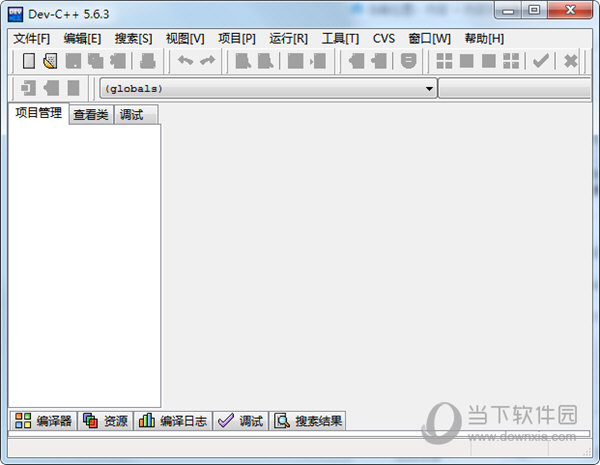Click the empty function combo box beside (globals)
The width and height of the screenshot is (600, 465).
[515, 88]
